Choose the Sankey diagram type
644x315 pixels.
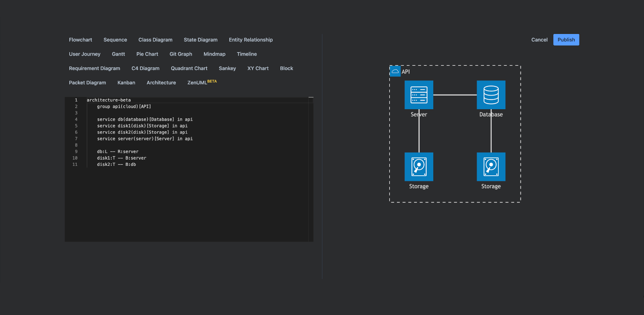(227, 69)
